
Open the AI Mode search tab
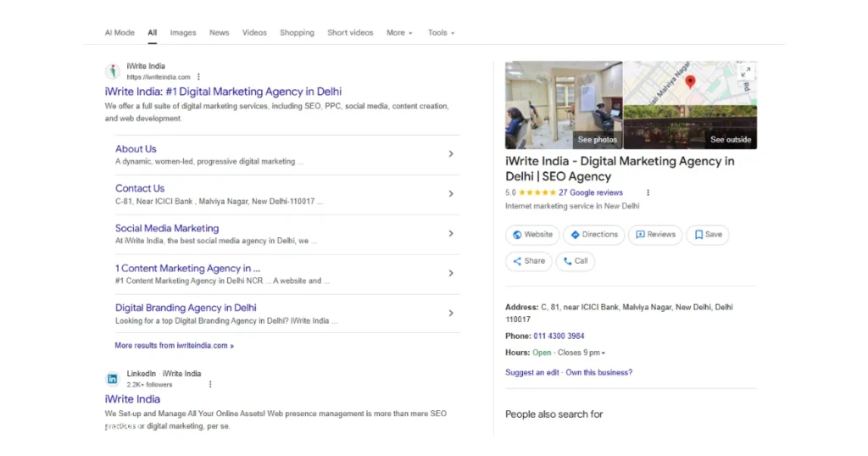120,33
